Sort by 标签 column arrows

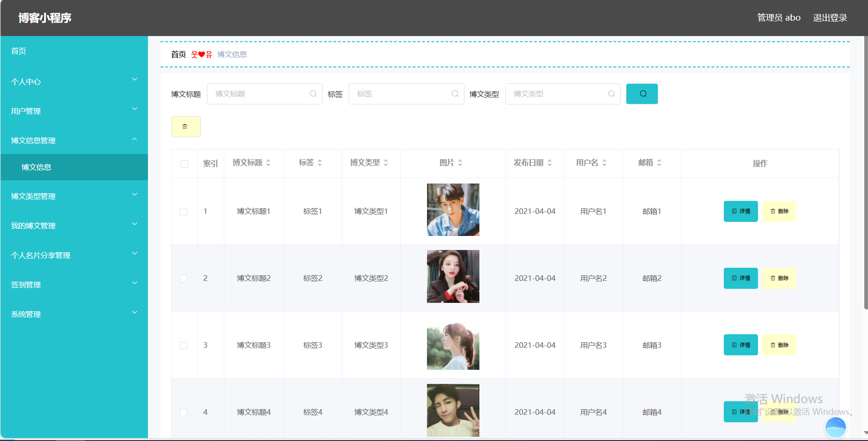click(320, 163)
